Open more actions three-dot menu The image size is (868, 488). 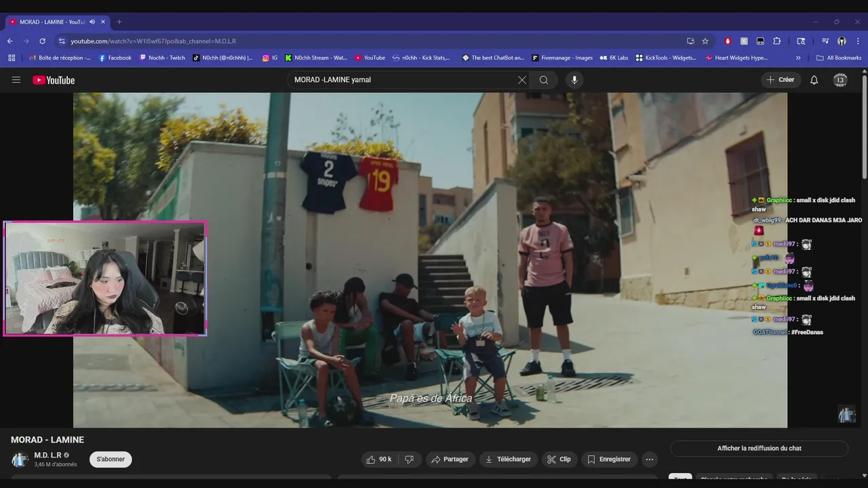point(650,460)
